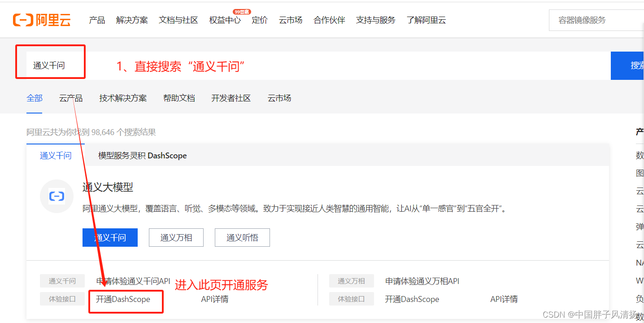Click the blue 搜索 button
The image size is (644, 323).
pyautogui.click(x=627, y=65)
